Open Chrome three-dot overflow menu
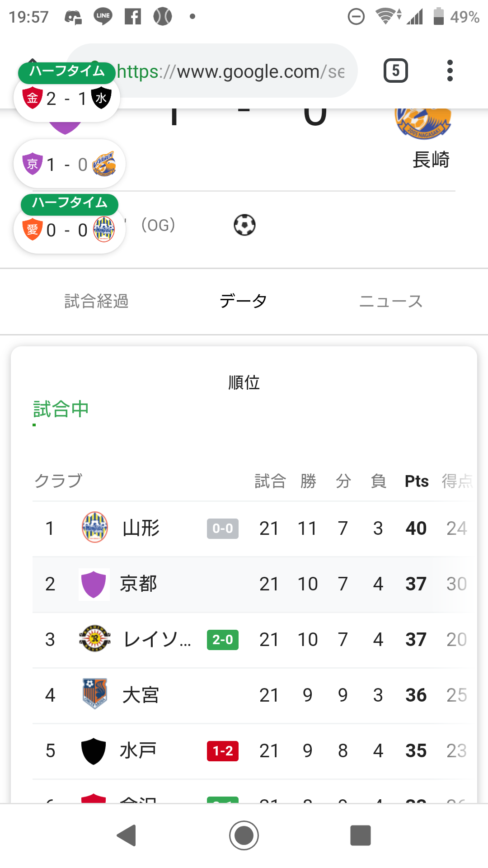Screen dimensions: 488x868 [450, 71]
